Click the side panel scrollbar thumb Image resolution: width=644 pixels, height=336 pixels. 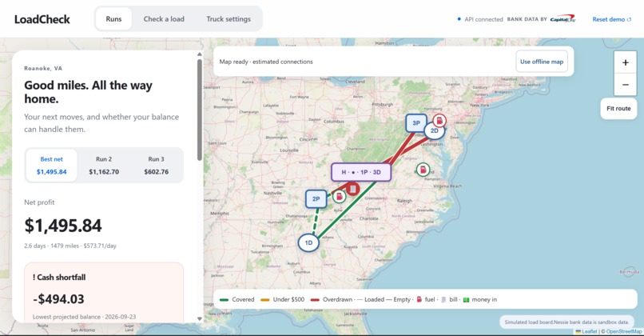point(200,110)
